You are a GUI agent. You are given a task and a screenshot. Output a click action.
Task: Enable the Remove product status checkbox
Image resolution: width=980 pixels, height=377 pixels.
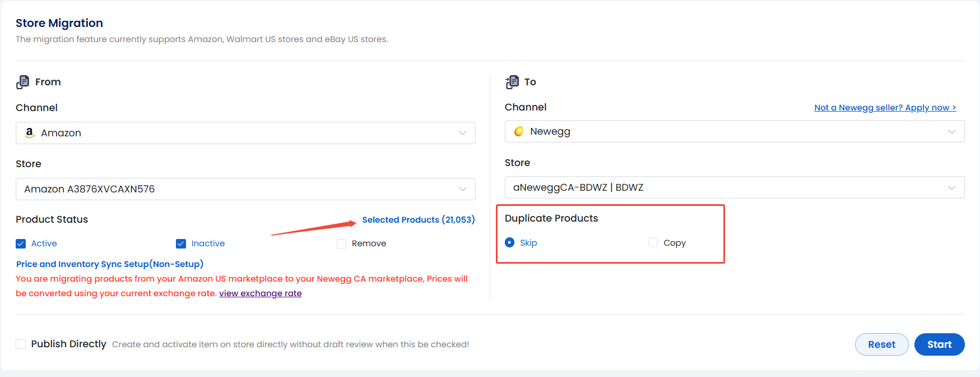click(341, 243)
